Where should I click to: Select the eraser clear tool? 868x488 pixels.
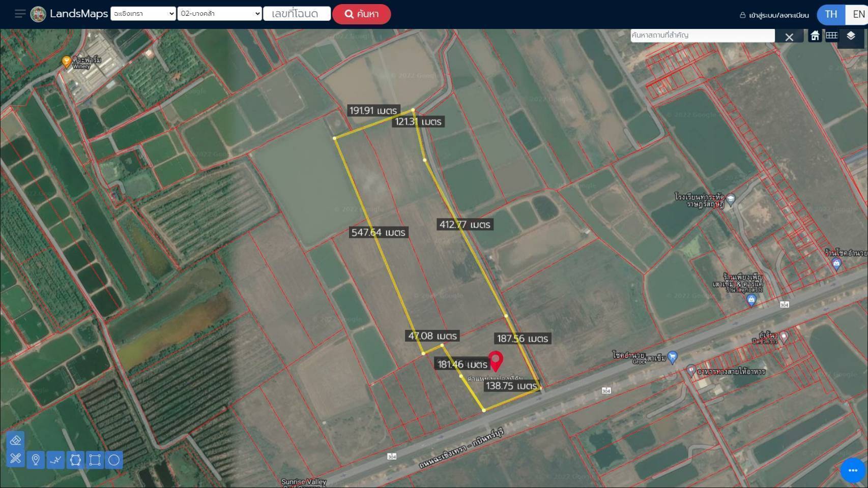pos(15,440)
